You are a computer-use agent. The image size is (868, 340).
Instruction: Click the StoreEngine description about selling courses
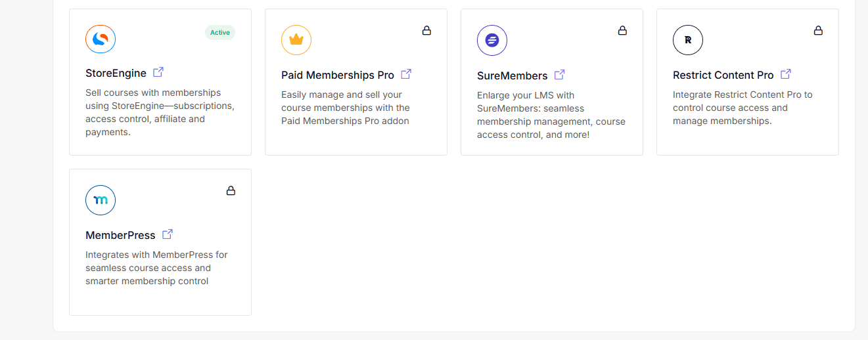click(160, 112)
